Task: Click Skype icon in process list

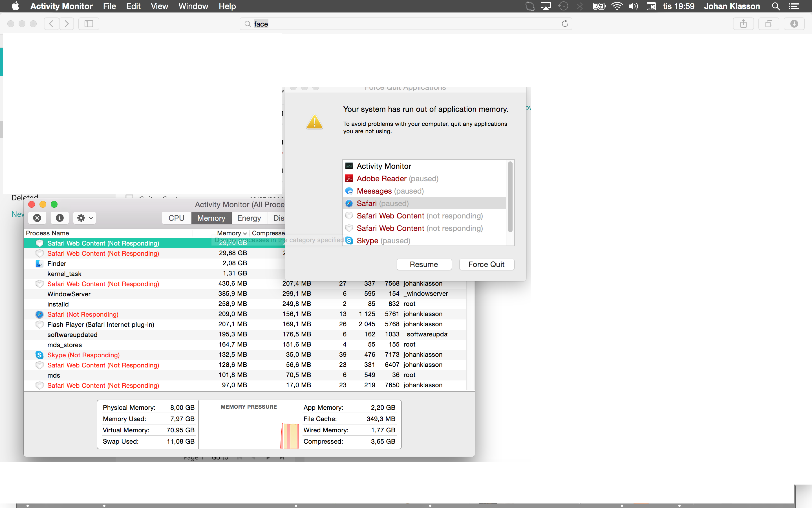Action: 39,355
